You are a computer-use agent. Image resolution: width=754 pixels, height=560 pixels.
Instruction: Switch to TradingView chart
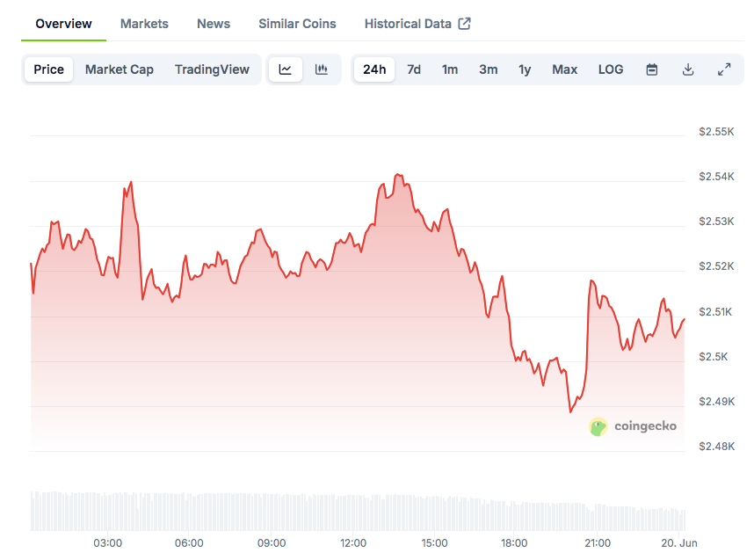(x=212, y=69)
